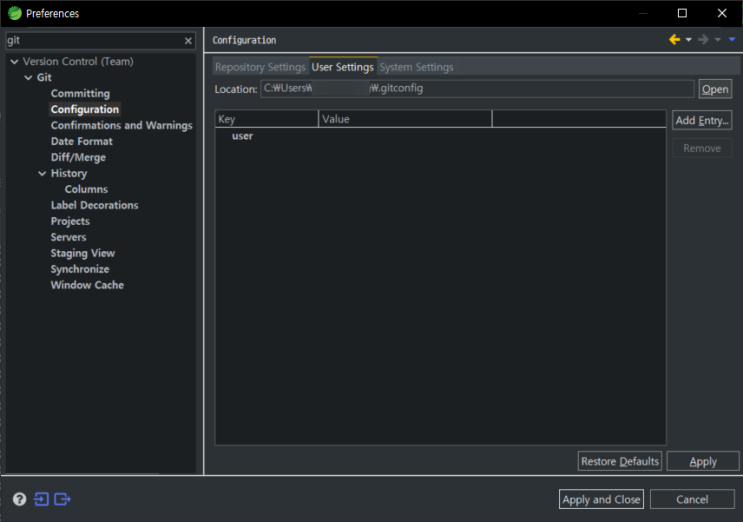
Task: Collapse the Git tree node
Action: pyautogui.click(x=28, y=78)
